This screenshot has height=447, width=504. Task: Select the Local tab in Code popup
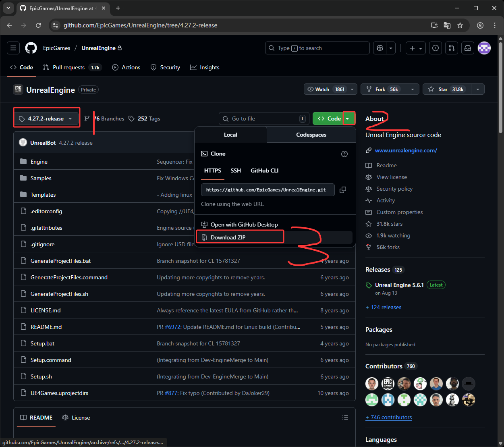(230, 135)
